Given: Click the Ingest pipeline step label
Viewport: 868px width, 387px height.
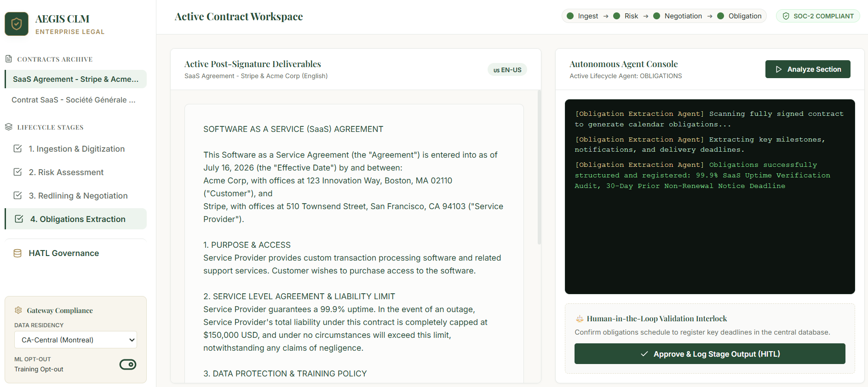Looking at the screenshot, I should pos(588,16).
